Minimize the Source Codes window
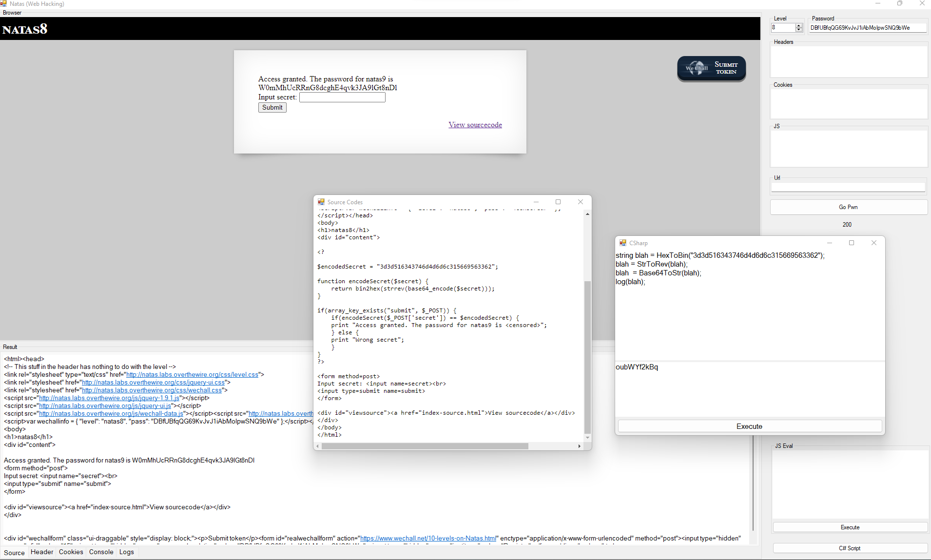Screen dimensions: 931x560 pos(536,202)
